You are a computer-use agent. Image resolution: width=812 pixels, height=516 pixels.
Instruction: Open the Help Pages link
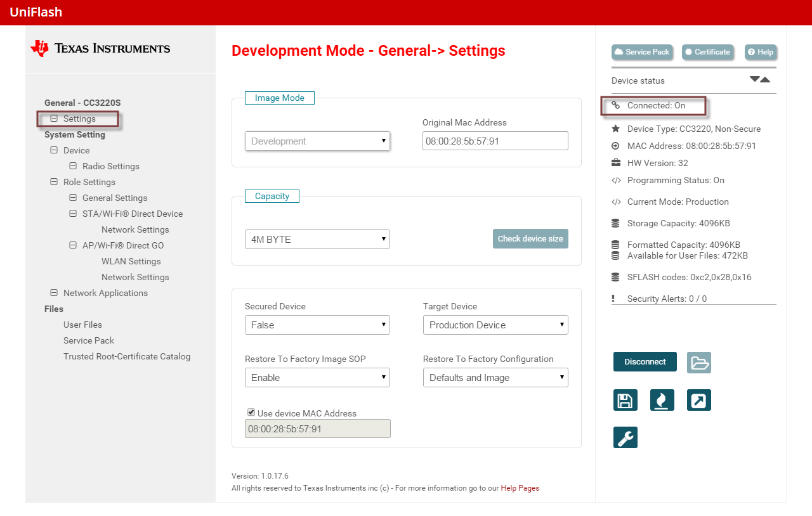coord(520,488)
